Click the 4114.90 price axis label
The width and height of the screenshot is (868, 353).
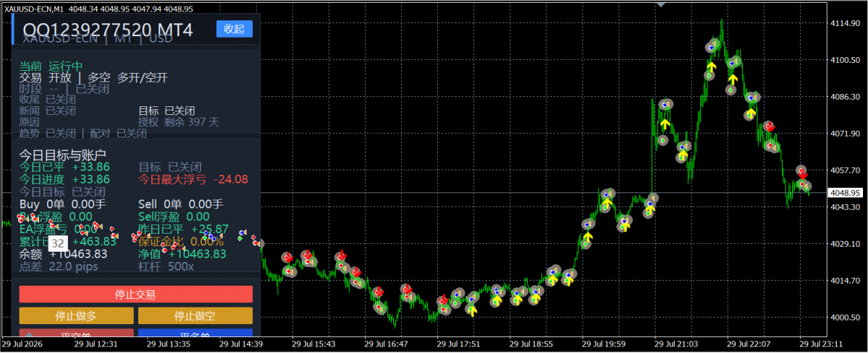[x=844, y=23]
